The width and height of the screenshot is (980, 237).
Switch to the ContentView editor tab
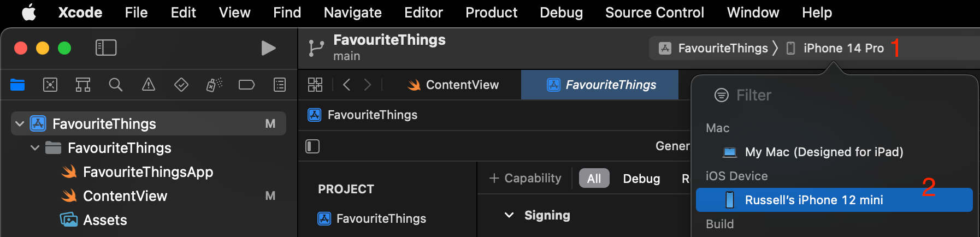453,85
